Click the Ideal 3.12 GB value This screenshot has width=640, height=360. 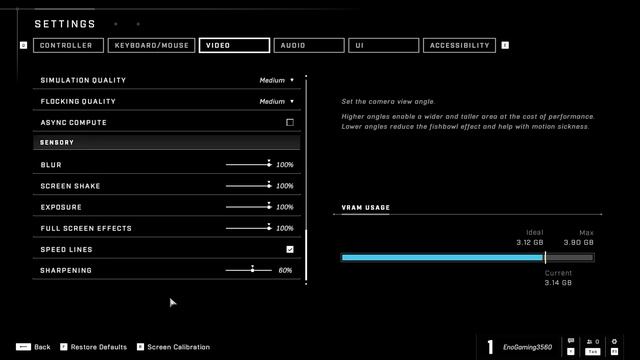click(x=530, y=242)
